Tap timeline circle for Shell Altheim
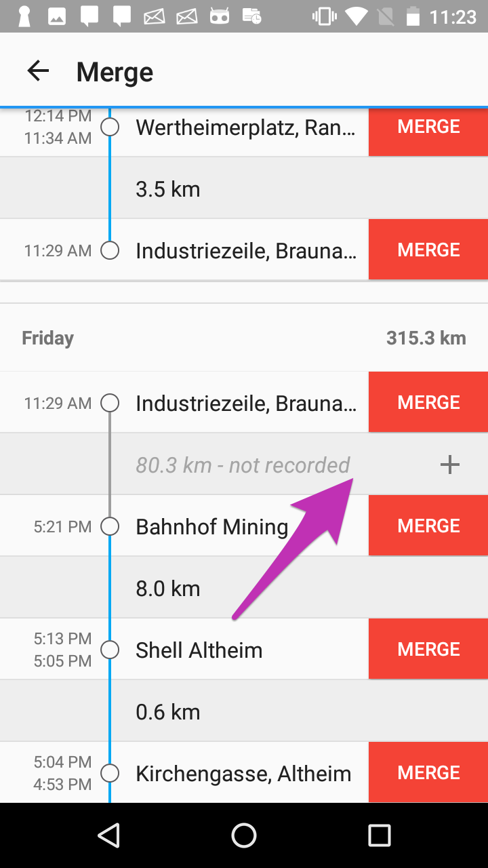 [x=110, y=650]
